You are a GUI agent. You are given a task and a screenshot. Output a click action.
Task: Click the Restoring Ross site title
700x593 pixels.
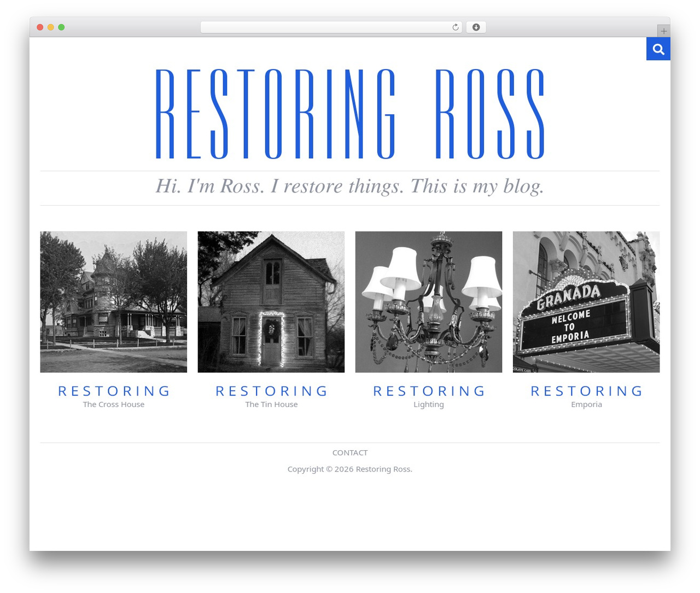[x=350, y=114]
